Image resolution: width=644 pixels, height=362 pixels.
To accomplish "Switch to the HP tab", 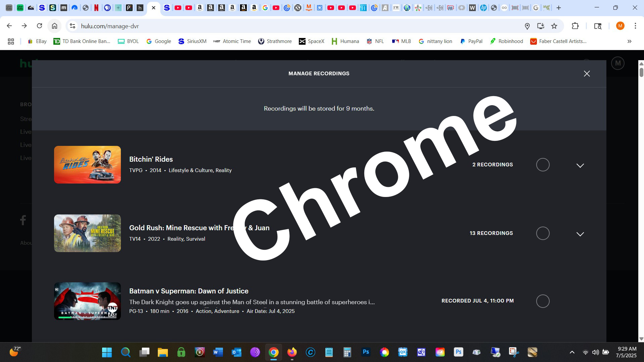I will click(x=483, y=8).
